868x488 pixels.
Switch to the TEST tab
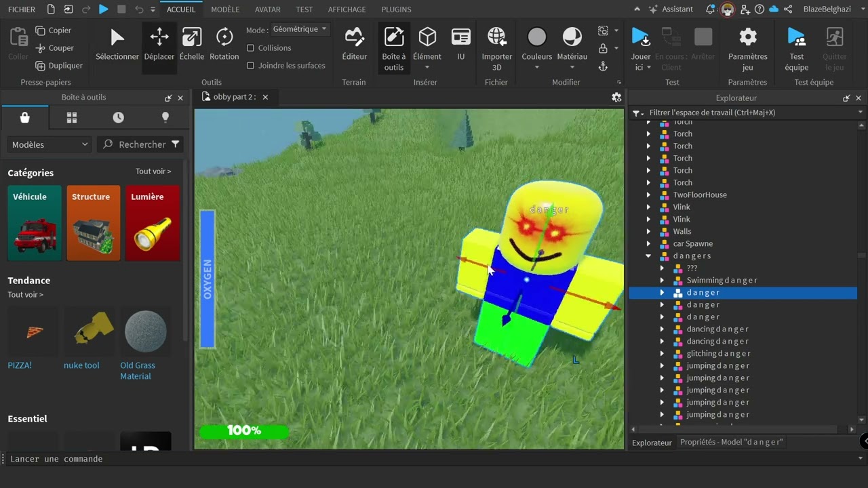[x=304, y=9]
